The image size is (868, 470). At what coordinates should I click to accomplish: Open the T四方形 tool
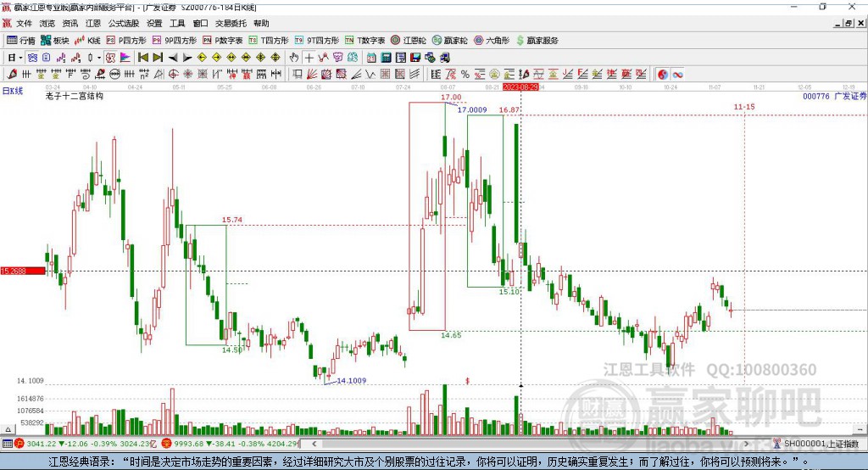[269, 41]
